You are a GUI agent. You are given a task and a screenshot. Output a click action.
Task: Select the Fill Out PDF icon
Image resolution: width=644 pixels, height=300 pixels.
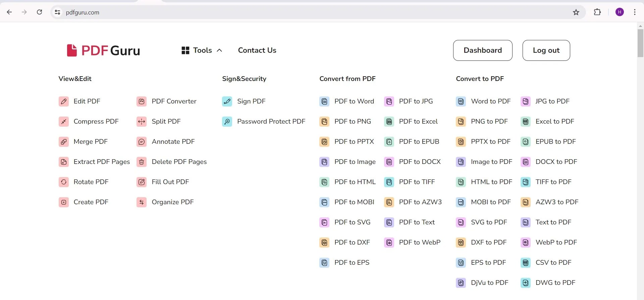(x=142, y=182)
